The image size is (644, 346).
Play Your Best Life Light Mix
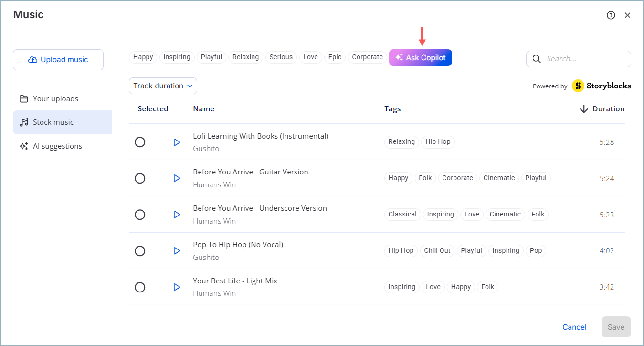tap(177, 287)
